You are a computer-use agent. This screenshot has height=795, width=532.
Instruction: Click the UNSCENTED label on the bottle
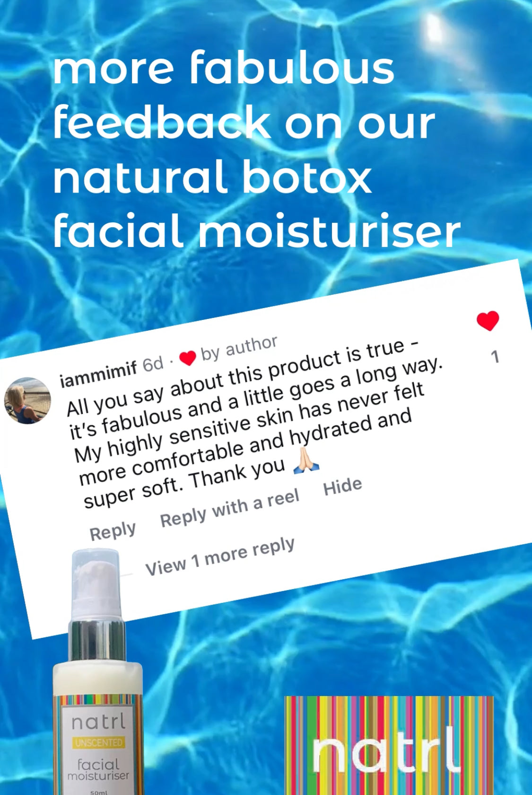[98, 742]
